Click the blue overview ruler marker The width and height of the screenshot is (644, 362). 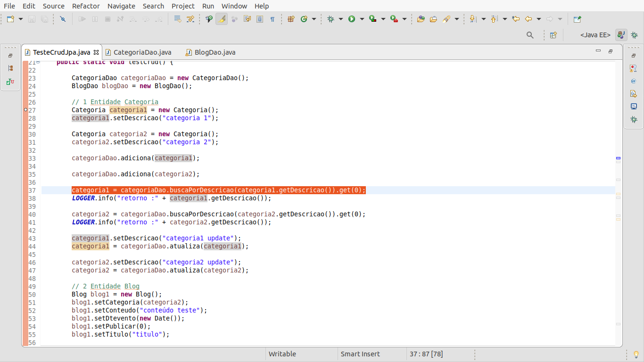point(618,158)
